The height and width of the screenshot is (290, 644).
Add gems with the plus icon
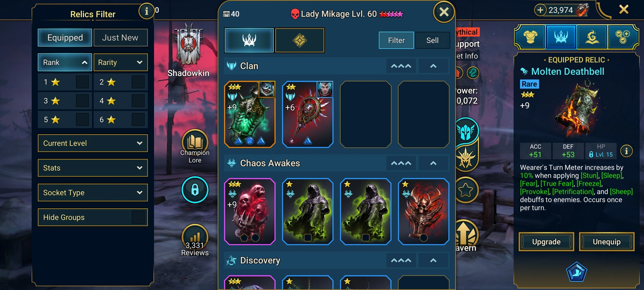coord(540,10)
